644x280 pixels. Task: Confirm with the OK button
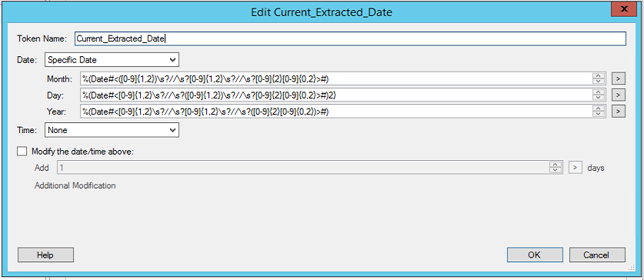click(x=534, y=255)
